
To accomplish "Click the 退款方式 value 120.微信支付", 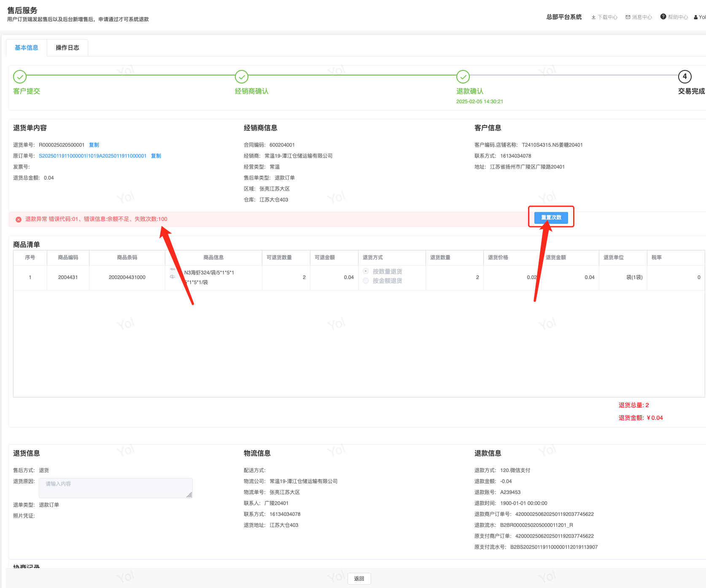I will click(x=515, y=470).
